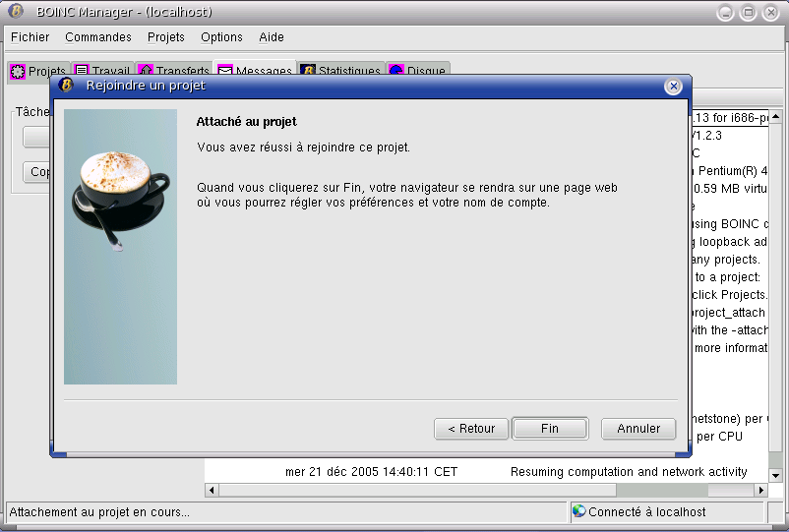The width and height of the screenshot is (789, 532).
Task: Click the horizontal scrollbar right arrow
Action: [759, 490]
